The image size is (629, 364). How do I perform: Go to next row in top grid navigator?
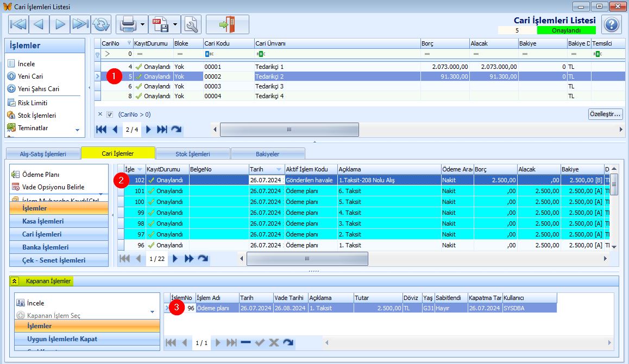click(x=148, y=129)
